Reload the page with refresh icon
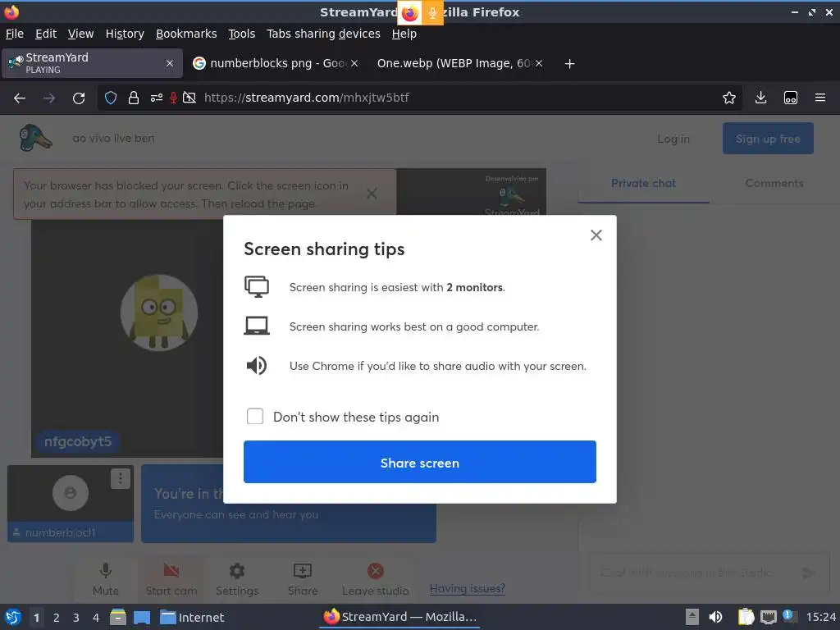840x630 pixels. tap(79, 98)
